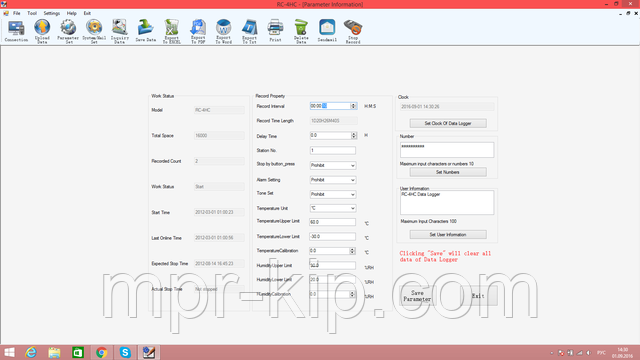
Task: Open Google Chrome from the taskbar
Action: tap(102, 352)
